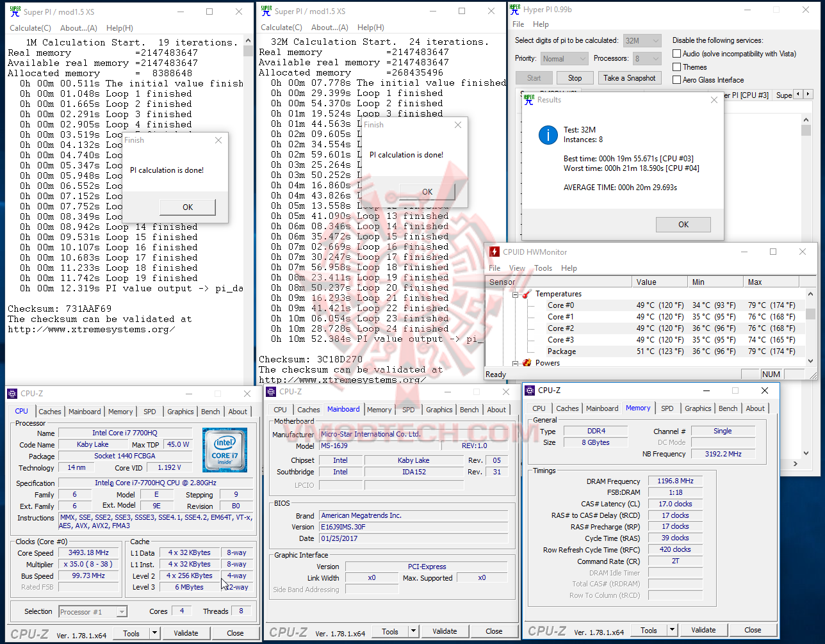Switch to the Caches tab in the CPU tab CPU-Z window
825x644 pixels.
[50, 412]
